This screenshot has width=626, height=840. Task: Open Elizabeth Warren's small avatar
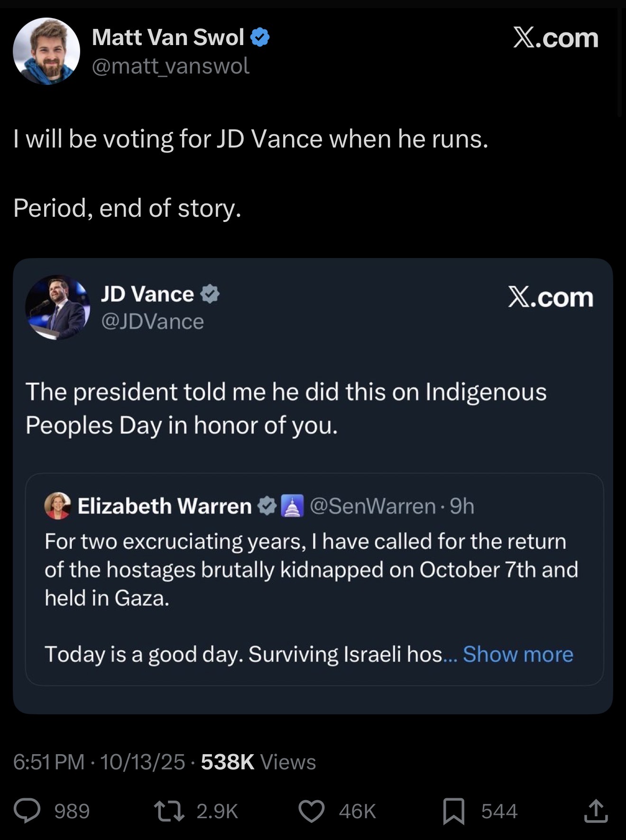57,506
